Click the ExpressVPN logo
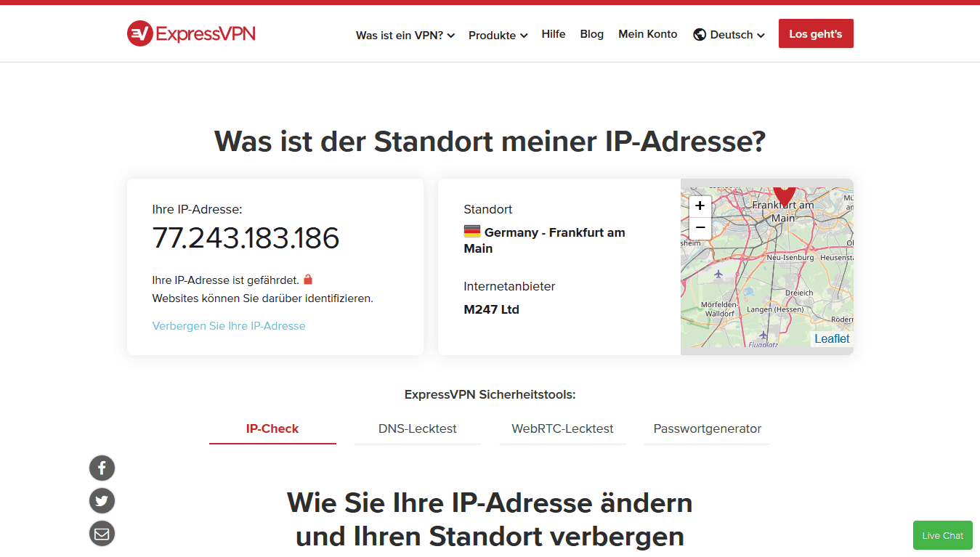 pyautogui.click(x=191, y=33)
